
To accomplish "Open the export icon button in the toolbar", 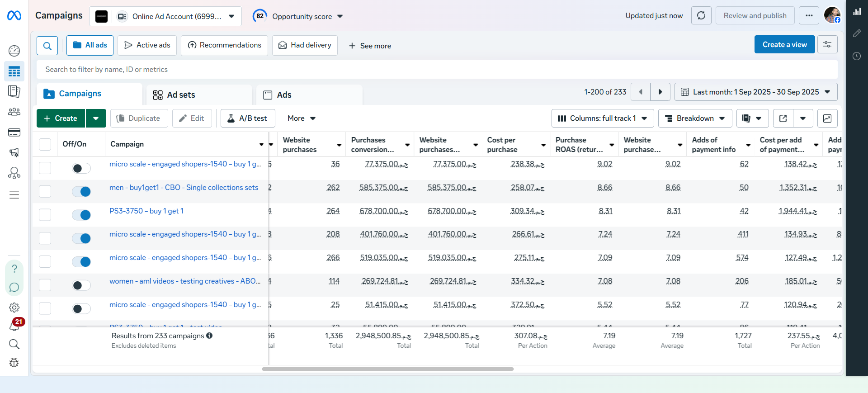I will point(783,118).
